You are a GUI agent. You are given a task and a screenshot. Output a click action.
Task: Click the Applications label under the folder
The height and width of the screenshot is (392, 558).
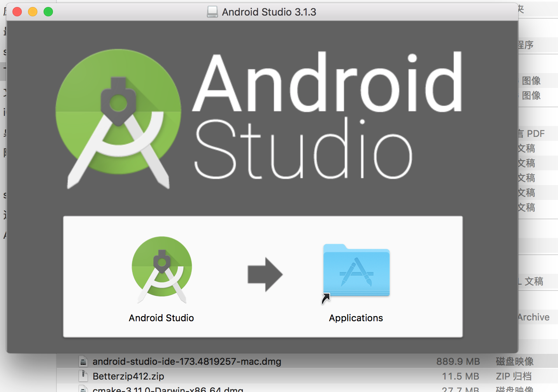point(356,318)
